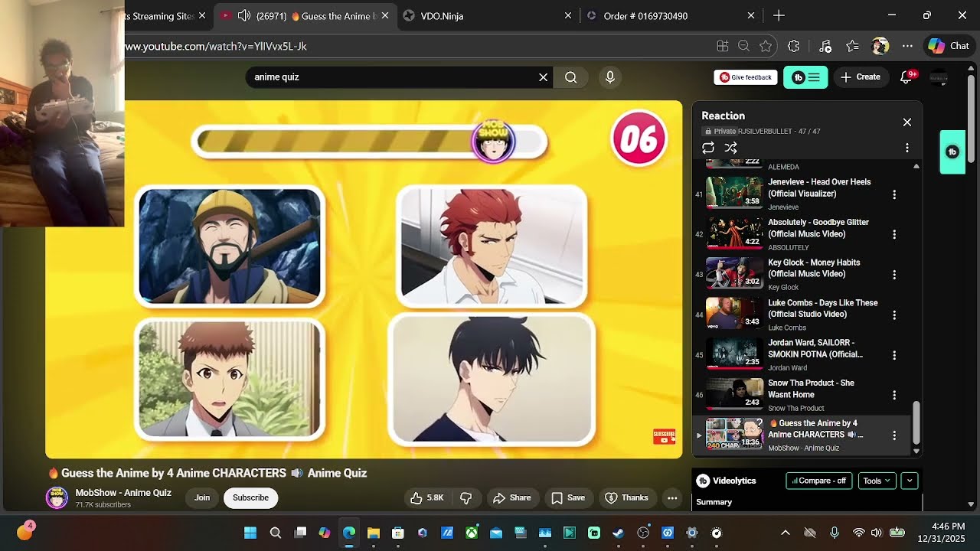Subscribe to MobShow - Anime Quiz
The height and width of the screenshot is (551, 980).
250,497
